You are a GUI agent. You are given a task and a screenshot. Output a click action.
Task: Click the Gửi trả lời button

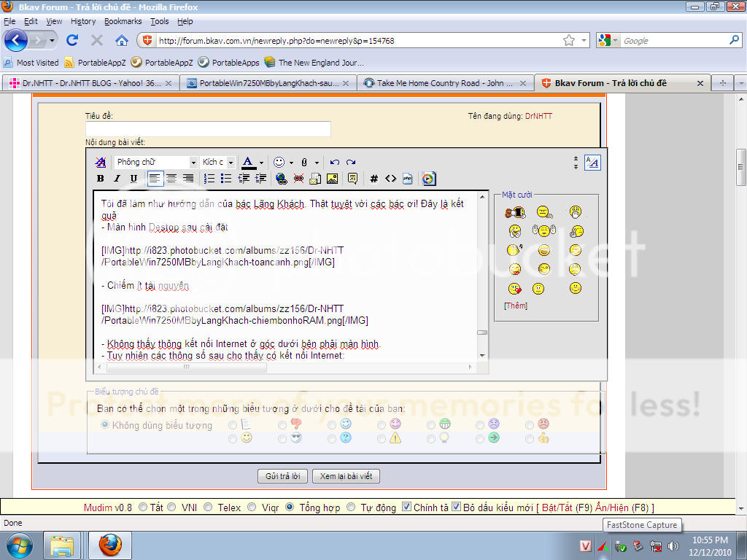click(282, 476)
